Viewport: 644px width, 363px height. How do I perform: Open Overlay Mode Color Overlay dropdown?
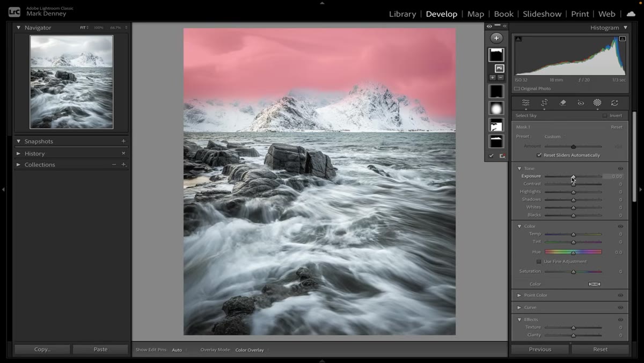tap(252, 350)
